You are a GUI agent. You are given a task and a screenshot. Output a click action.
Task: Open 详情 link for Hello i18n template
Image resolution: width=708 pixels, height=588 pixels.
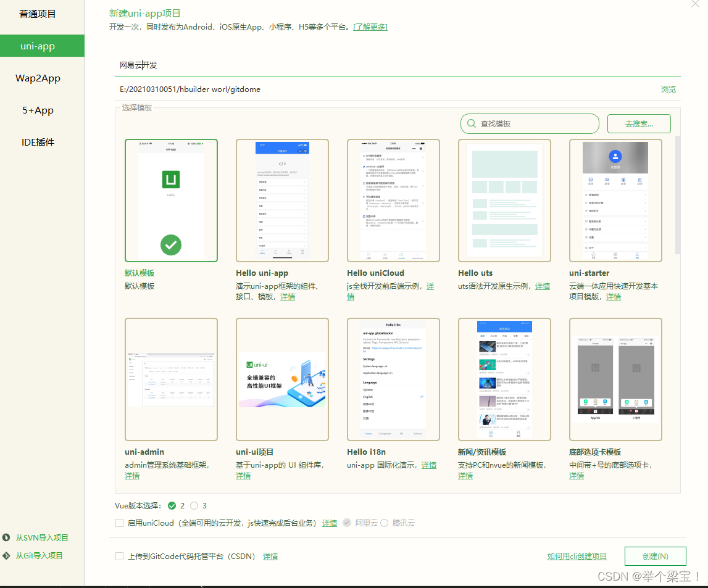point(429,465)
